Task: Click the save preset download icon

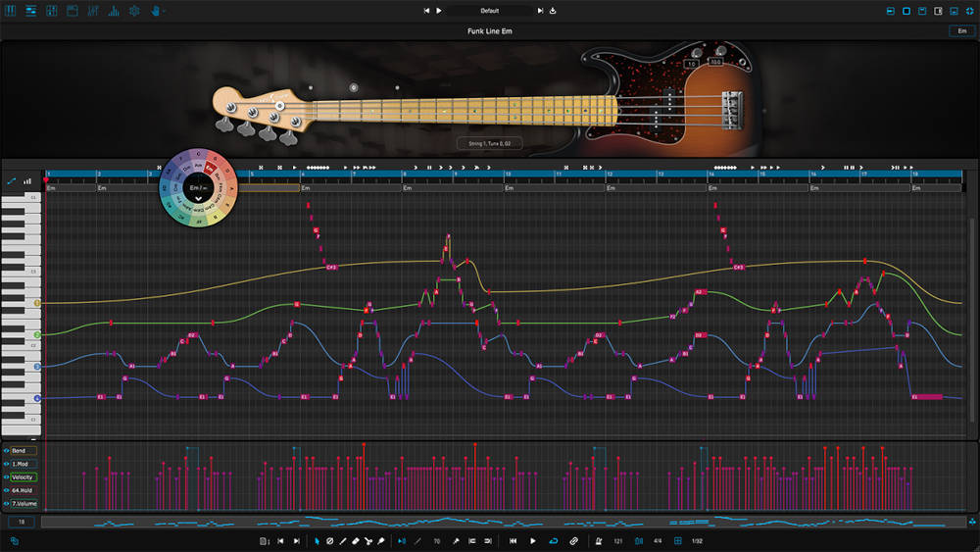Action: tap(553, 11)
